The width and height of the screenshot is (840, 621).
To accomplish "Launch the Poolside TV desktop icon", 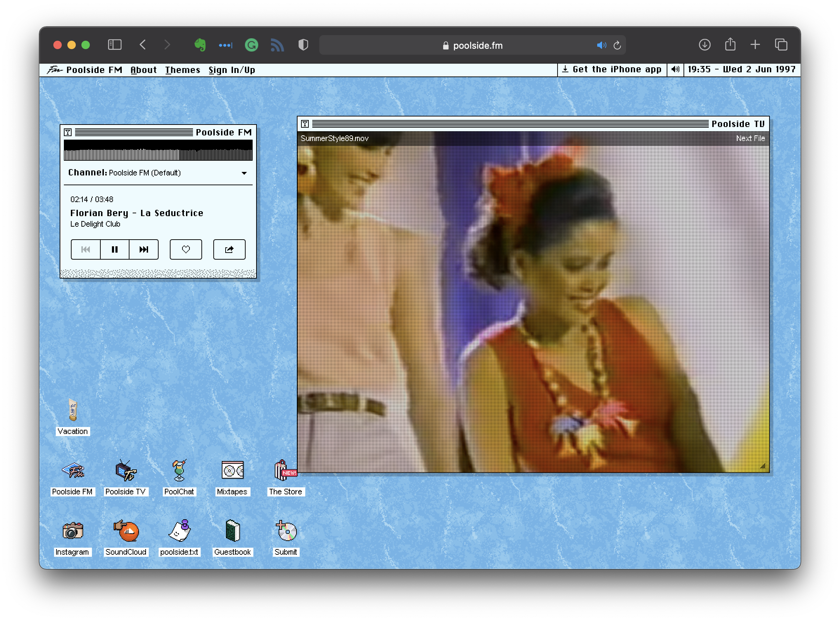I will [126, 470].
